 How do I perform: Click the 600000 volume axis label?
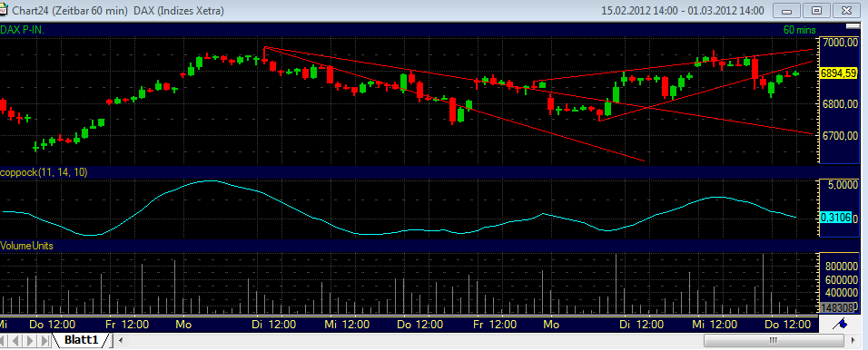tap(841, 280)
